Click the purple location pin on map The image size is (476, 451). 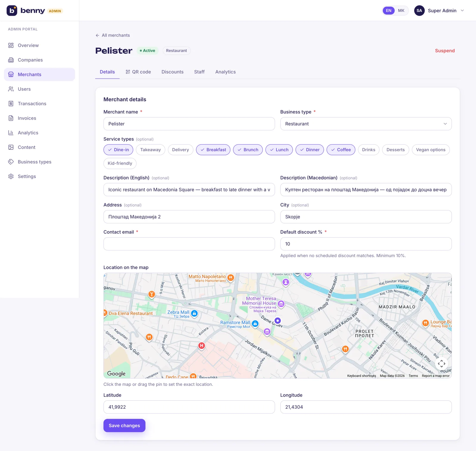click(278, 321)
